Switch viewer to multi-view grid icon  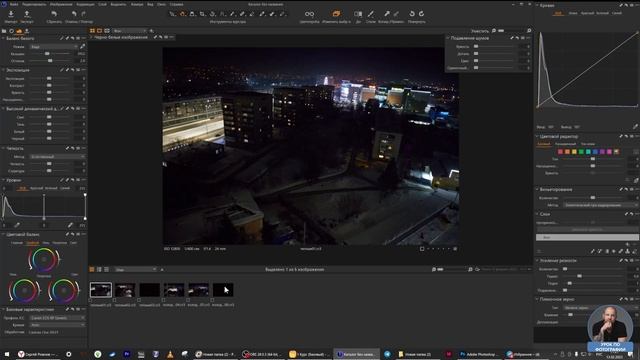pos(92,31)
